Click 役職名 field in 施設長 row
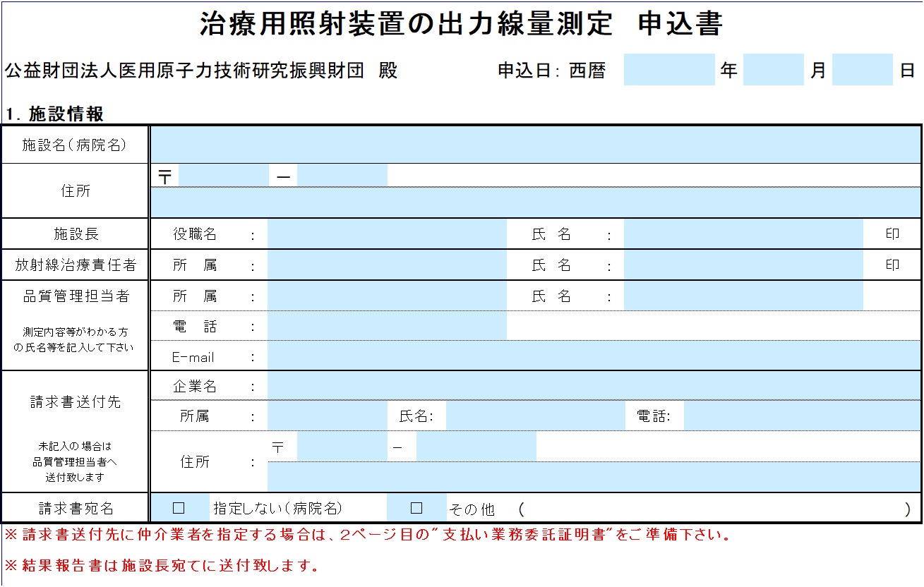Image resolution: width=924 pixels, height=587 pixels. click(x=387, y=234)
